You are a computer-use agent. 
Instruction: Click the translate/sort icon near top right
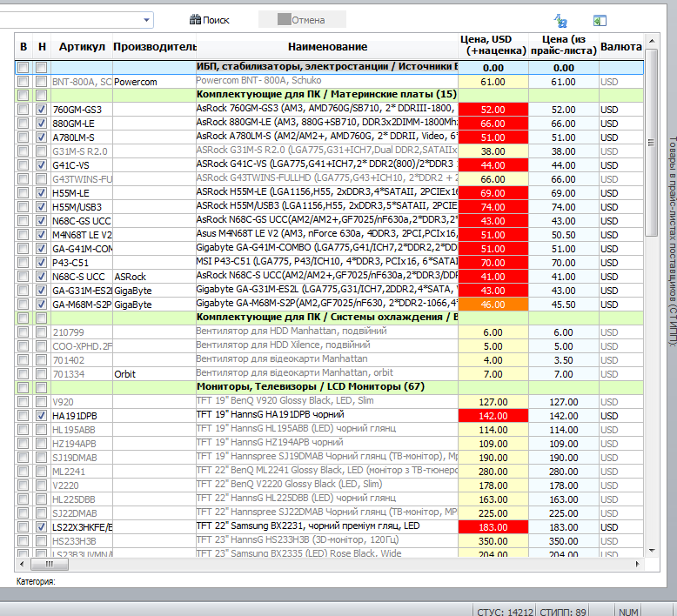click(x=560, y=20)
